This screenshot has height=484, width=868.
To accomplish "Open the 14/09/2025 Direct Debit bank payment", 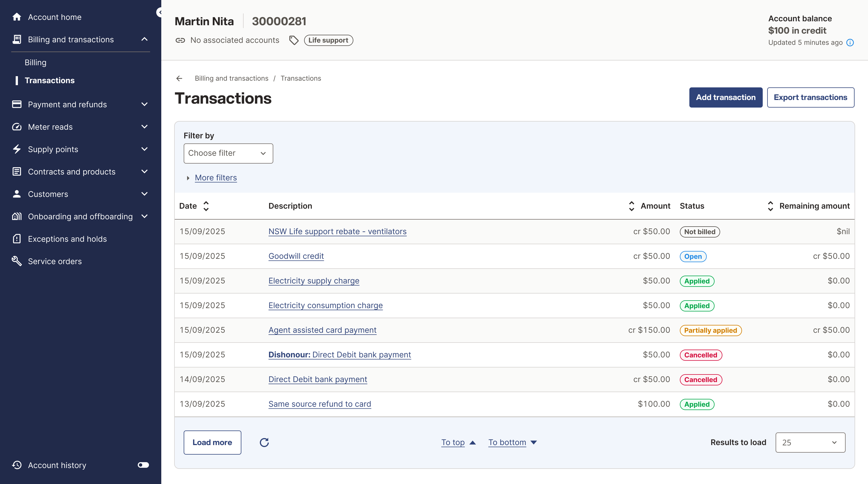I will point(318,379).
